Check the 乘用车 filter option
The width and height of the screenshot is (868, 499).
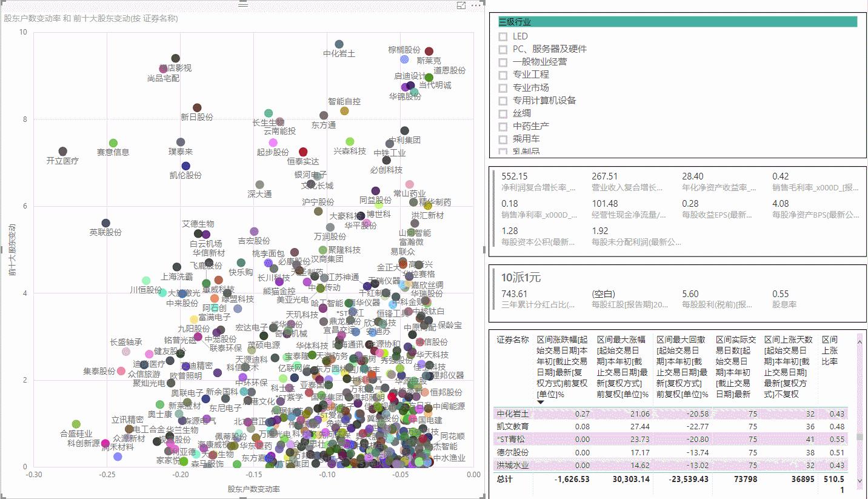(503, 139)
